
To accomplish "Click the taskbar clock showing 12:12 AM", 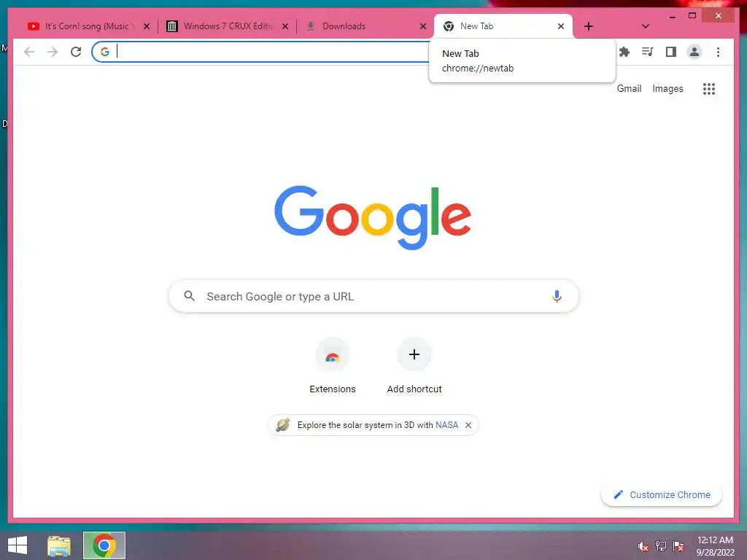I will pos(715,545).
